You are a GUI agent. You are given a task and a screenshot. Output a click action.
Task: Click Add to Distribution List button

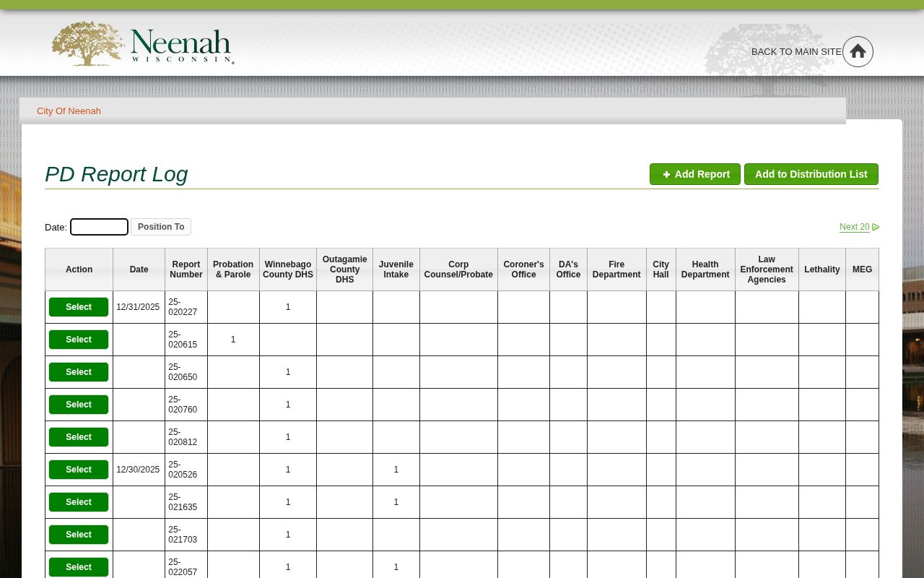(811, 174)
